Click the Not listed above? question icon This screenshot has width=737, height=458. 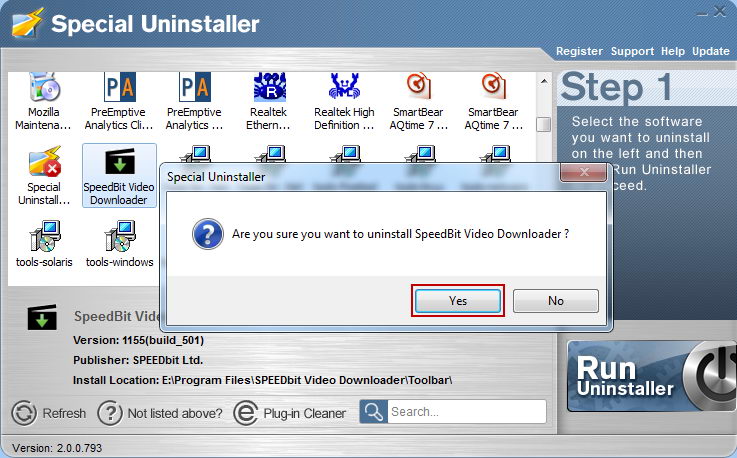click(110, 413)
